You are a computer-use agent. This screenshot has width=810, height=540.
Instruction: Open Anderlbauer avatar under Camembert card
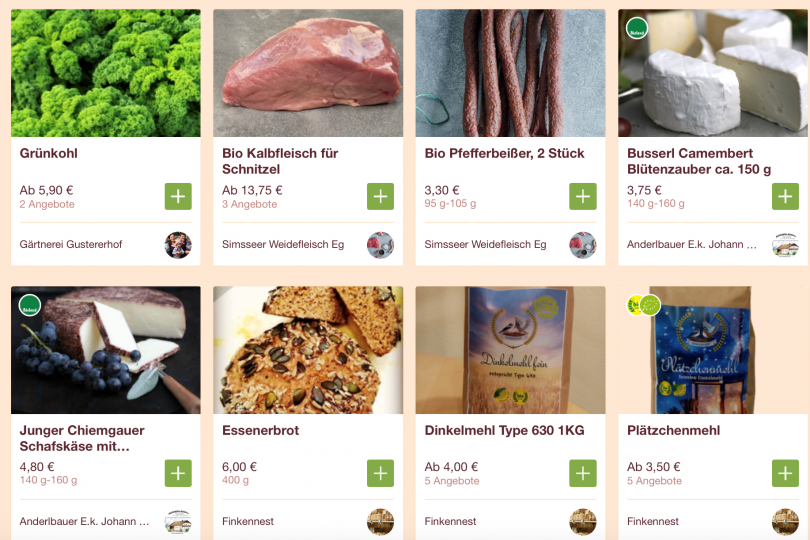click(785, 245)
